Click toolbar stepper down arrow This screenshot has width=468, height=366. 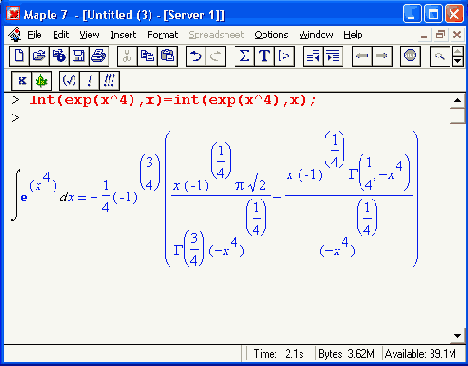tap(458, 61)
